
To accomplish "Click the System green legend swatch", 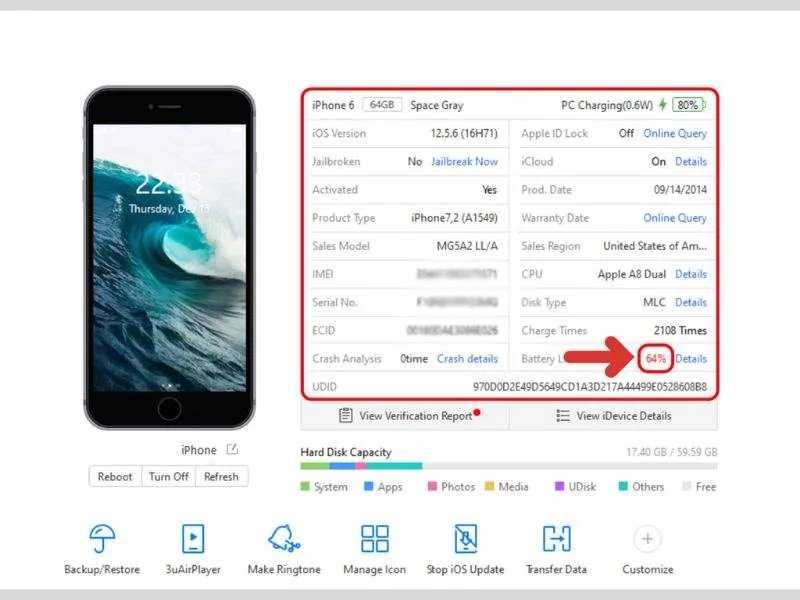I will (x=305, y=486).
